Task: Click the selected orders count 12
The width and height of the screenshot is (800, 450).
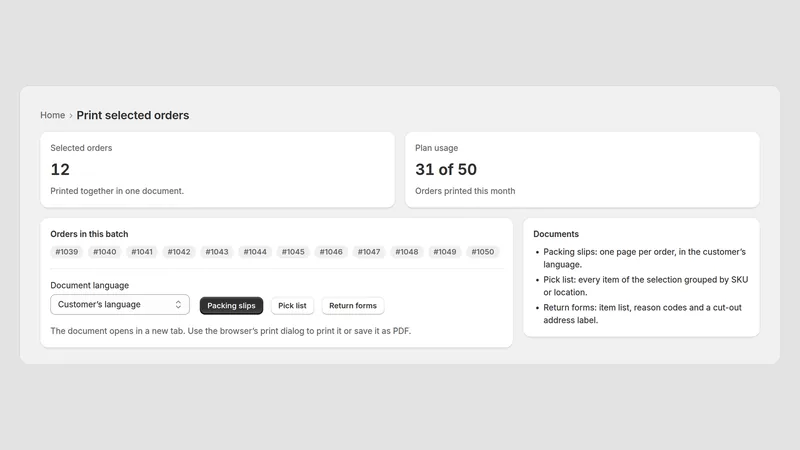Action: pos(60,169)
